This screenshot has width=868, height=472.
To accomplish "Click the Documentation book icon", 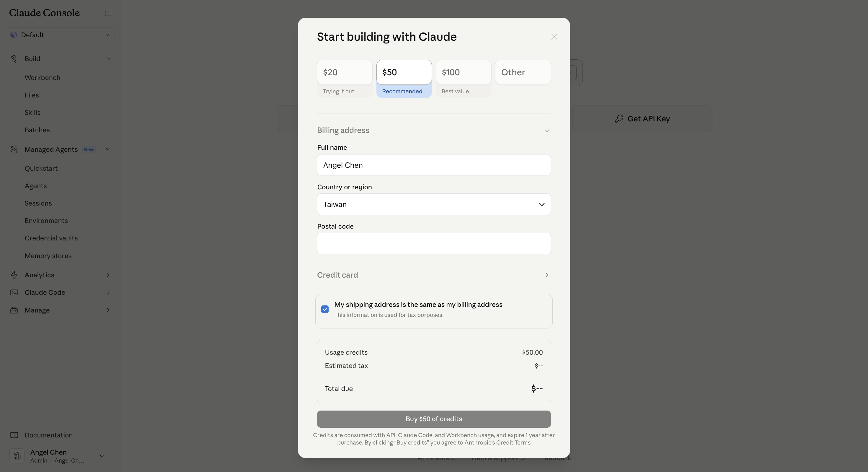I will [14, 435].
